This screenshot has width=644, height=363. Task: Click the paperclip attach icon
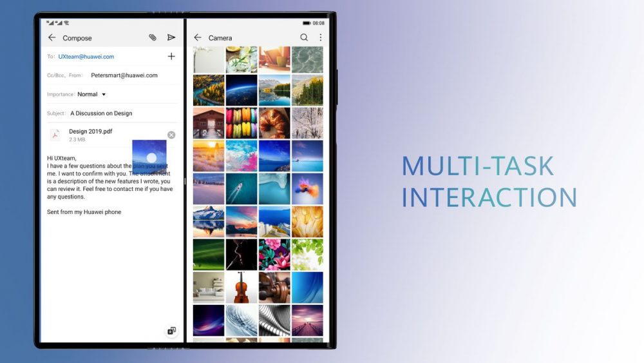(x=153, y=38)
